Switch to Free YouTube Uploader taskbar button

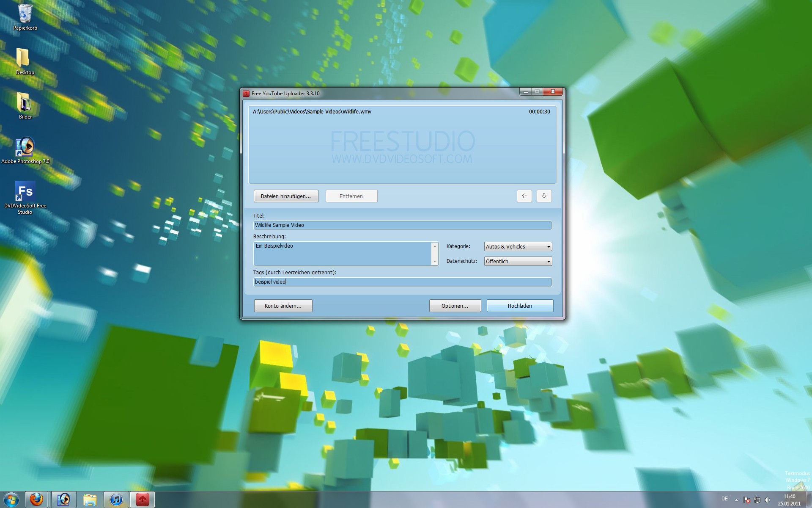(x=143, y=500)
